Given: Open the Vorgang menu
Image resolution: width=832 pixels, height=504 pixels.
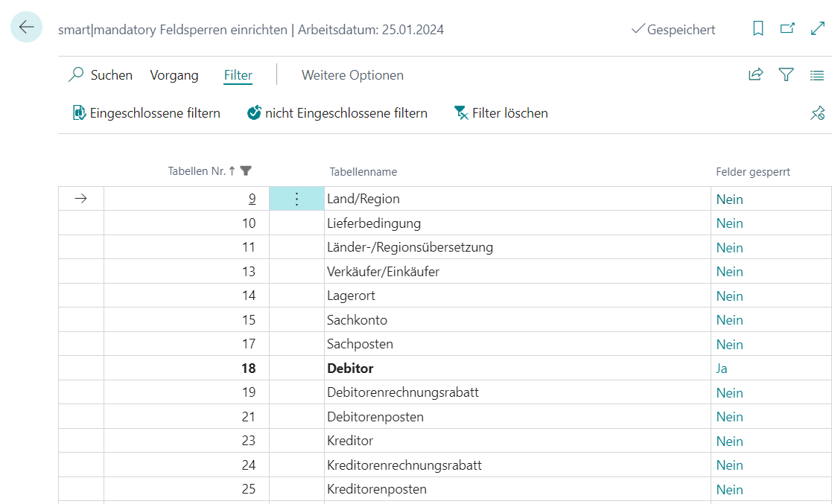Looking at the screenshot, I should (174, 75).
